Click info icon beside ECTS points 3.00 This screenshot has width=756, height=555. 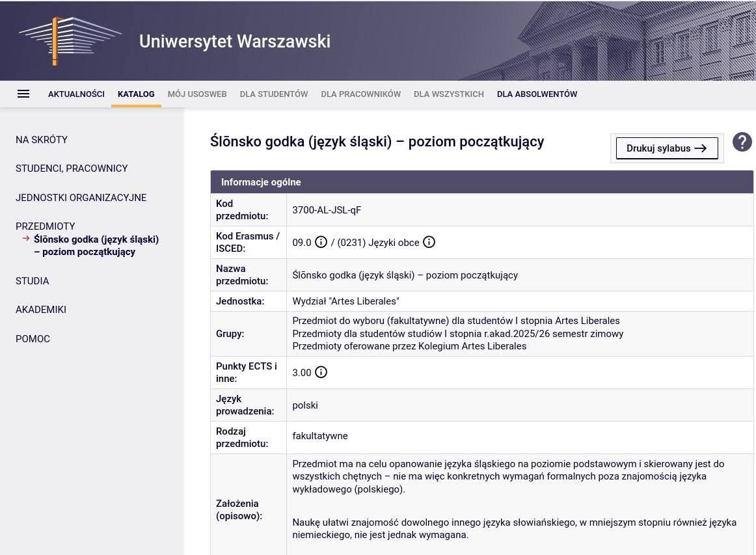click(x=321, y=373)
